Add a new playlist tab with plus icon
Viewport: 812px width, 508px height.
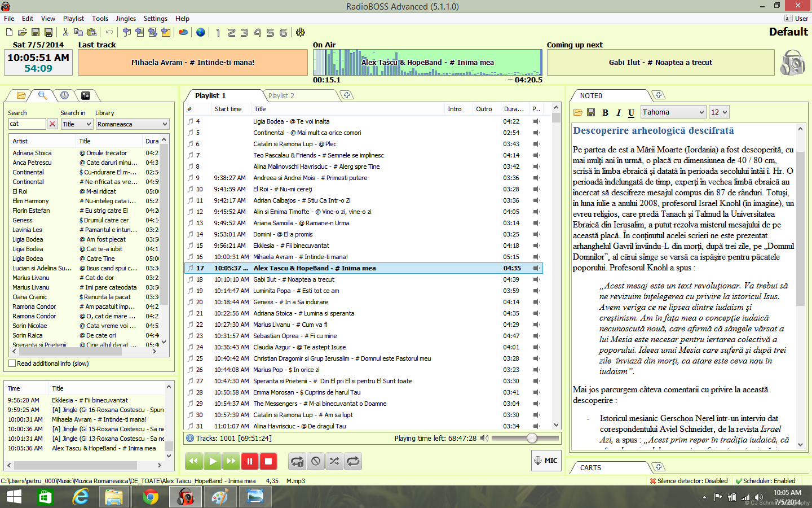347,95
